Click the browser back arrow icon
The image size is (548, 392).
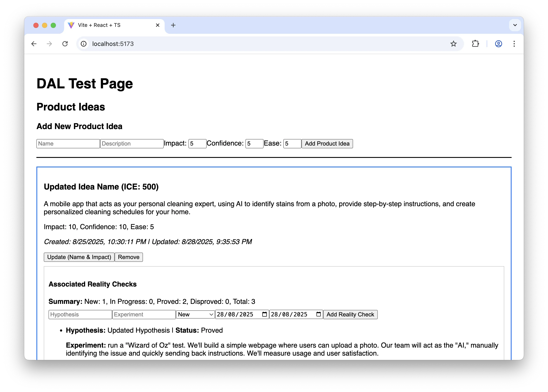[34, 44]
